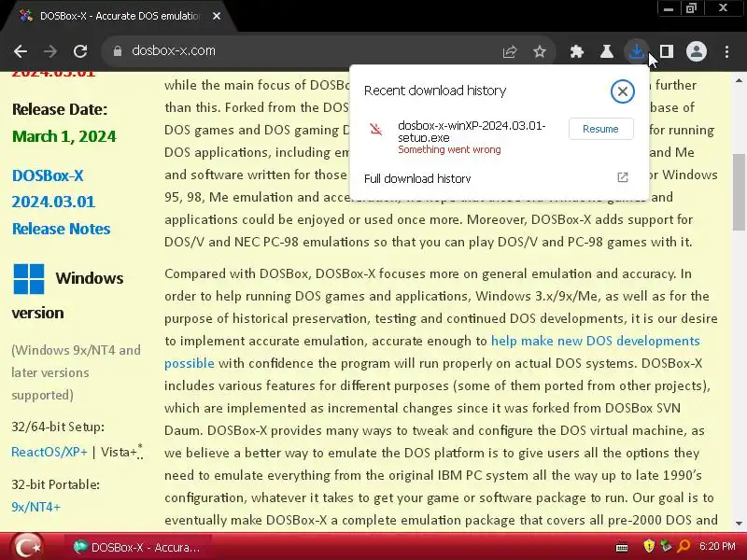Click the security shield tray icon

648,546
